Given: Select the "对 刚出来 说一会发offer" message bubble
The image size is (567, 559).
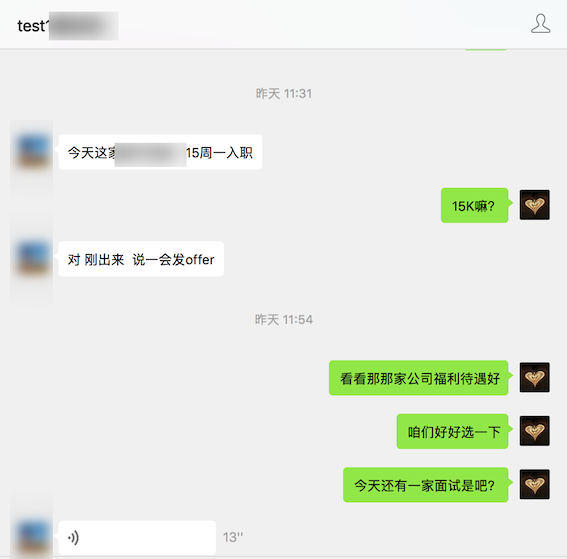Looking at the screenshot, I should (x=141, y=259).
